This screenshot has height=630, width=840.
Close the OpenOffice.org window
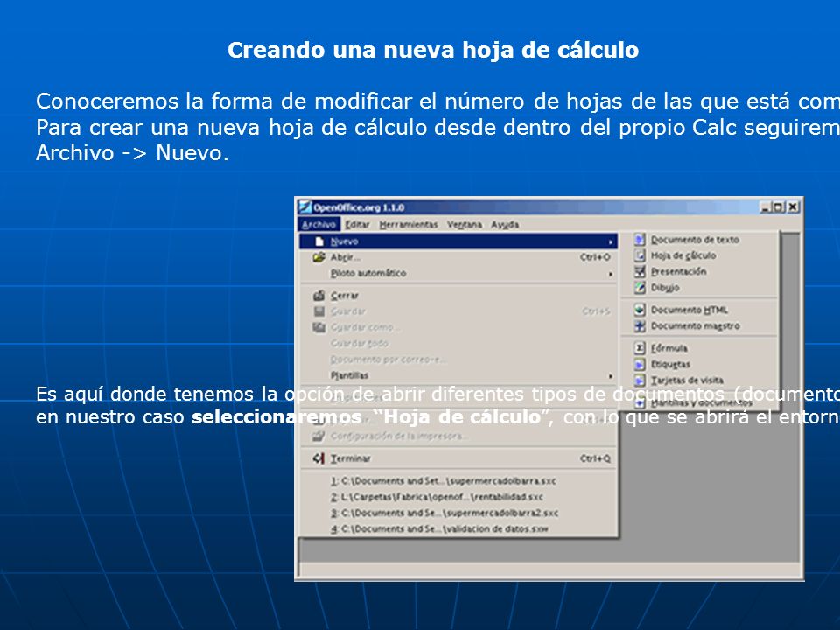coord(794,206)
